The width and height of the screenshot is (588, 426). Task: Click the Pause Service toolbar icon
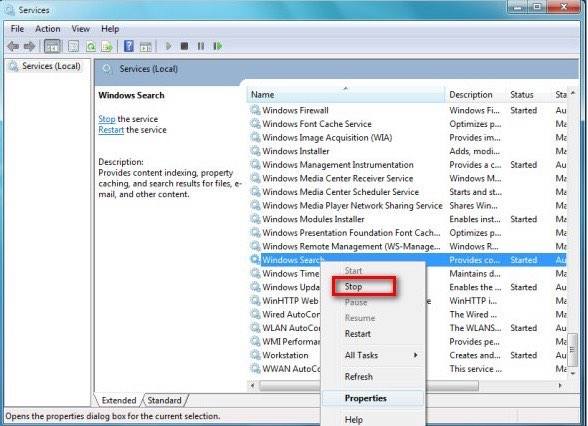pos(201,46)
